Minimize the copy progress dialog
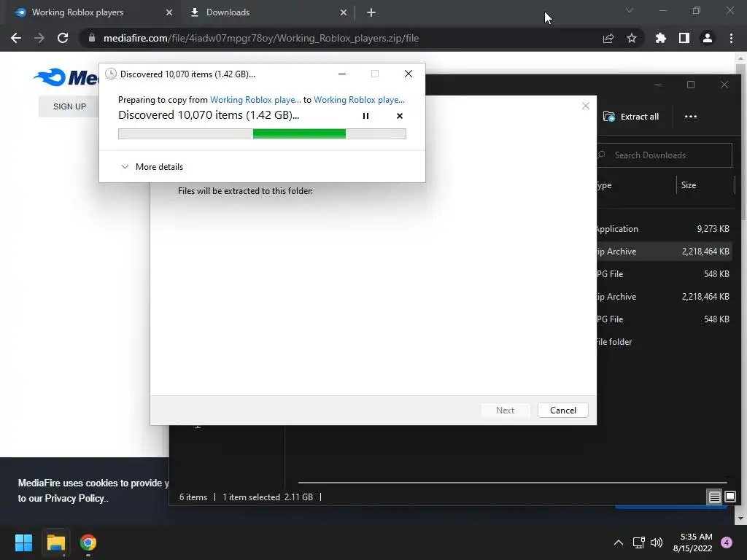 point(342,74)
